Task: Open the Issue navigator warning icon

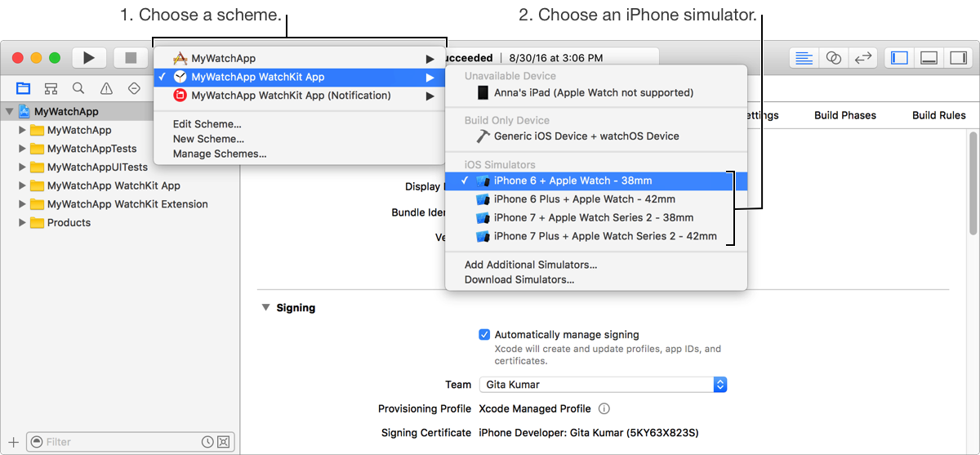Action: coord(106,88)
